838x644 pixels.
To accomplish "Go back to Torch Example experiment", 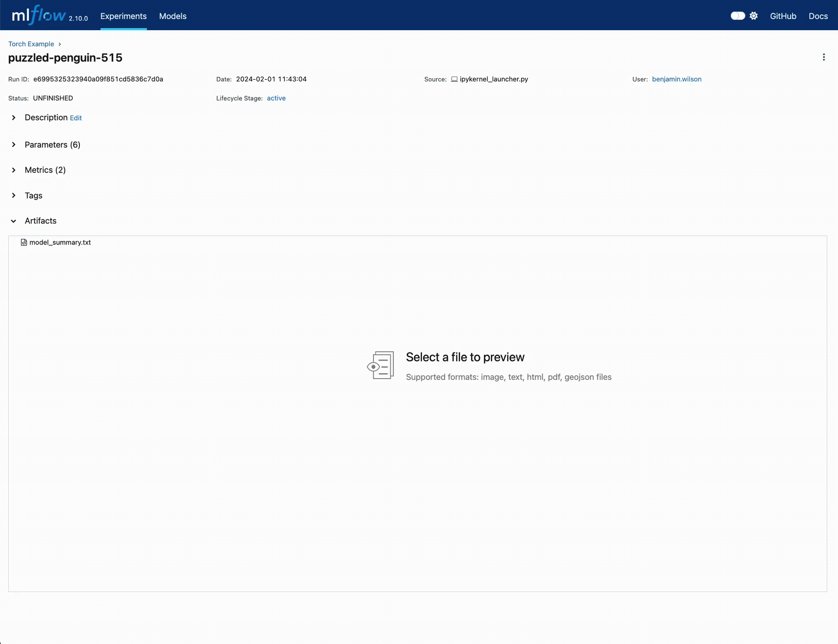I will 31,44.
